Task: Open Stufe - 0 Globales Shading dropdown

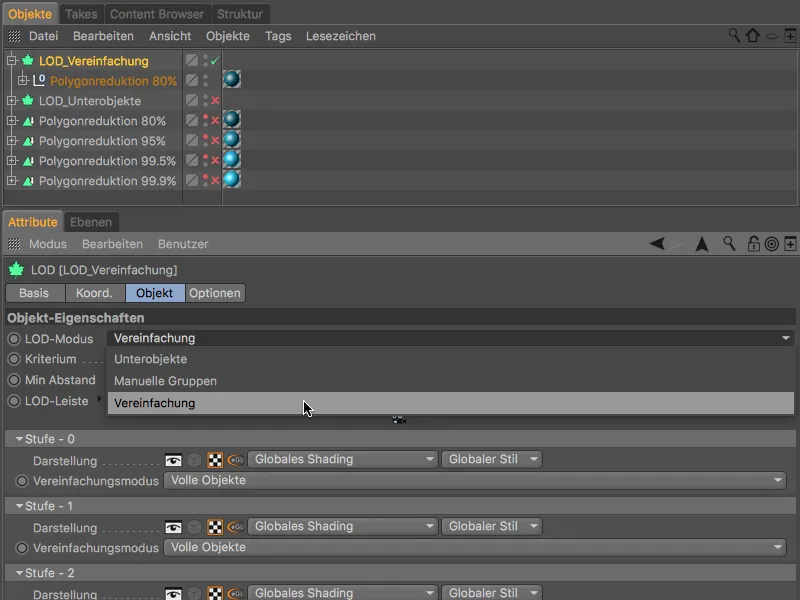Action: [x=342, y=459]
